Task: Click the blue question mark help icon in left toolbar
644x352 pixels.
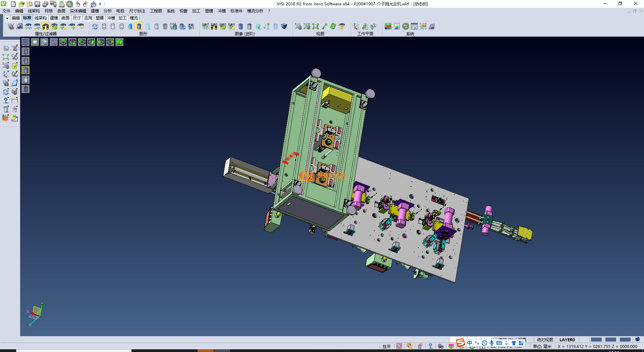Action: (x=6, y=100)
